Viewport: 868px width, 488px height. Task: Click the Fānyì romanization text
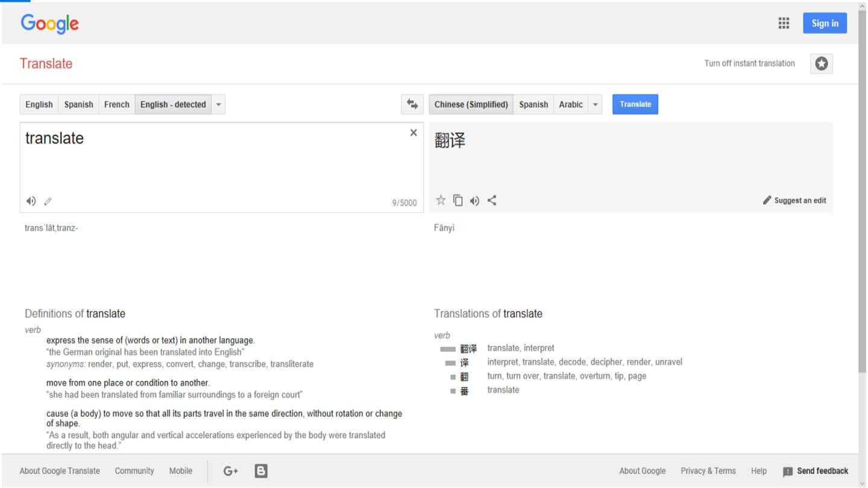(444, 228)
